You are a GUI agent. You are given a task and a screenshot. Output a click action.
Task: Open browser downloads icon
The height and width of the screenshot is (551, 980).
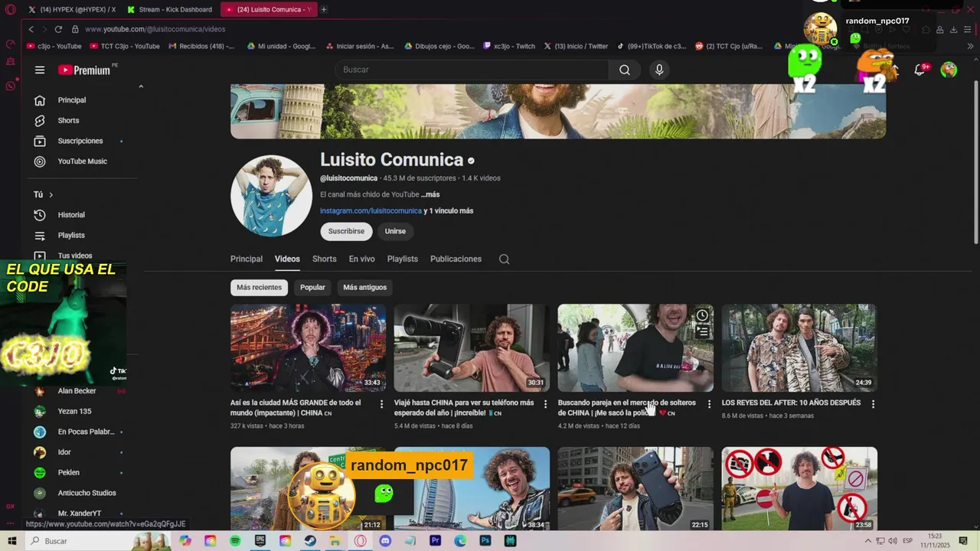[x=953, y=29]
